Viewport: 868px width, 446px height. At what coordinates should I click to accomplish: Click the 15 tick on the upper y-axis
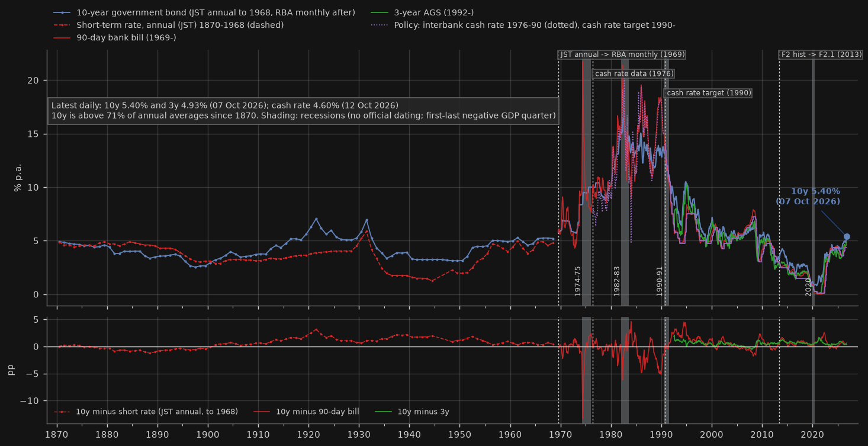(x=34, y=134)
